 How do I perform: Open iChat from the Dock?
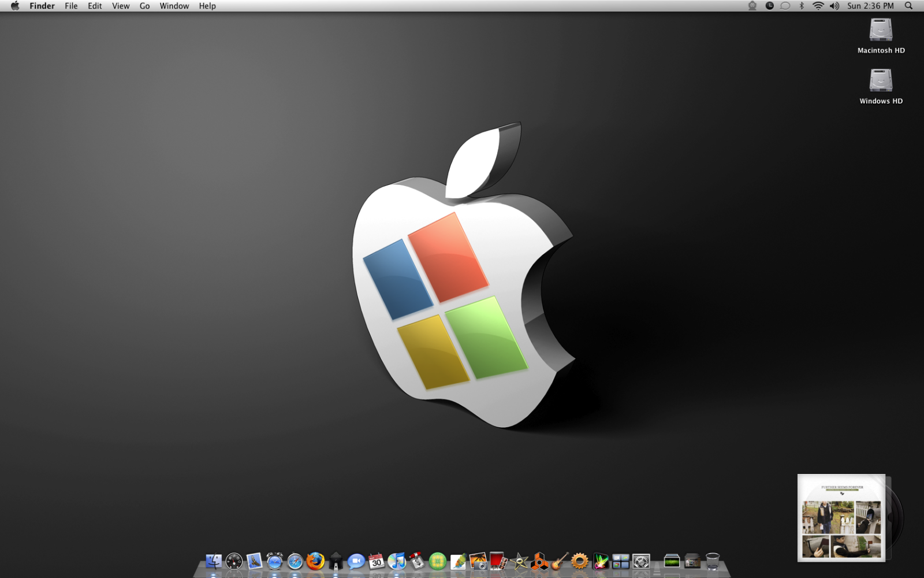[356, 561]
